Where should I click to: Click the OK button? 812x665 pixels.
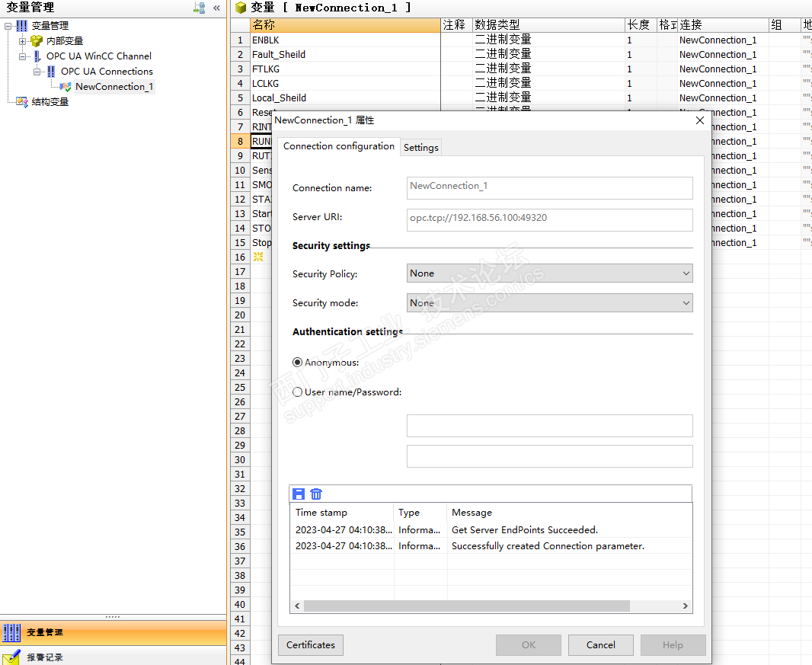point(528,644)
